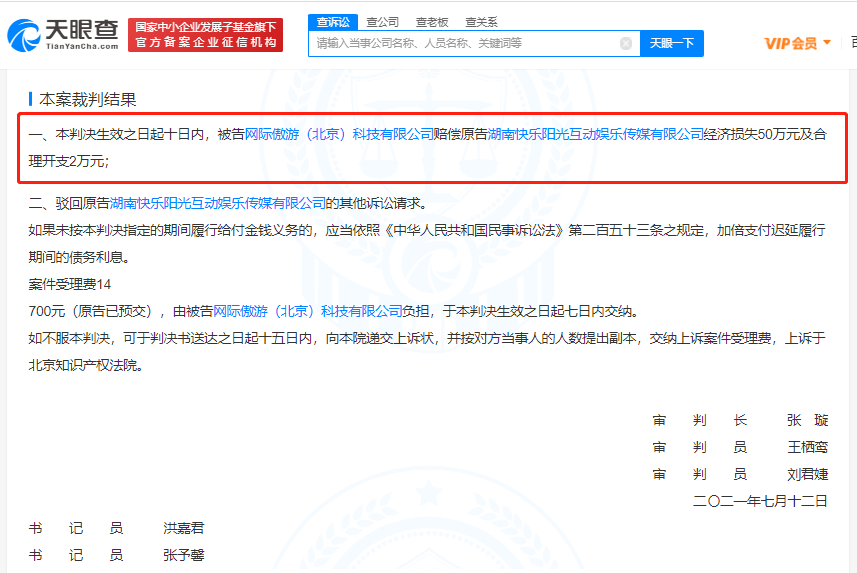
Task: Click clerk name 洪嘉君
Action: click(184, 528)
